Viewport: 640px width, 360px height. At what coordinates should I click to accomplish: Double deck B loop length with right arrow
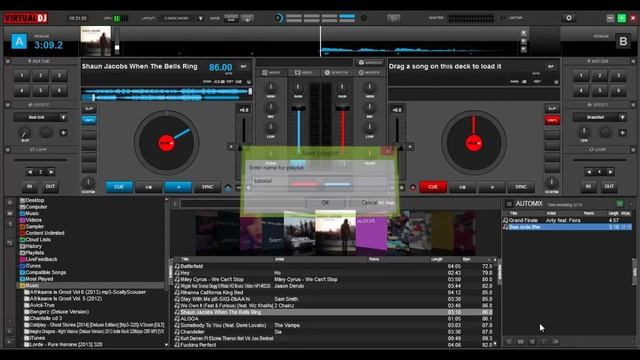click(x=610, y=172)
